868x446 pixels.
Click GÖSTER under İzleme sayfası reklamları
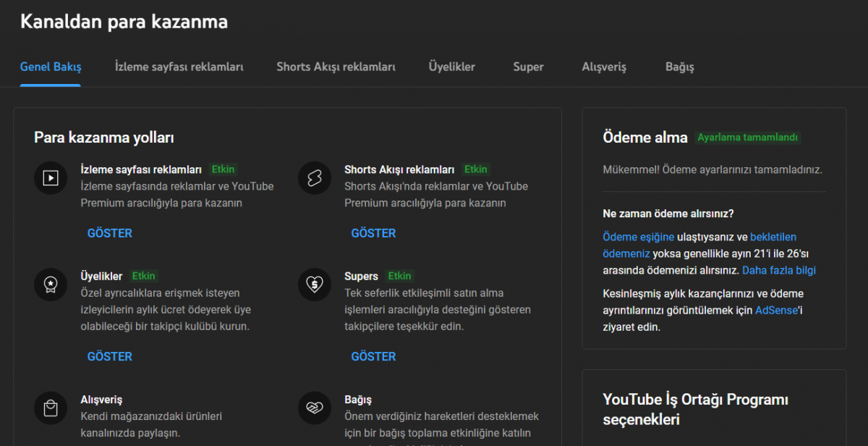[110, 233]
